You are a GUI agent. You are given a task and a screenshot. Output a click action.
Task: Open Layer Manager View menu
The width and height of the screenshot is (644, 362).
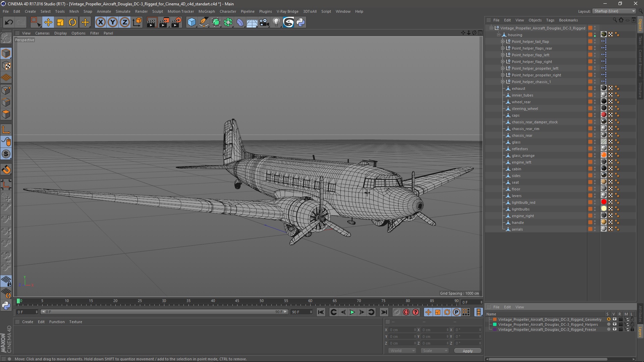point(520,307)
